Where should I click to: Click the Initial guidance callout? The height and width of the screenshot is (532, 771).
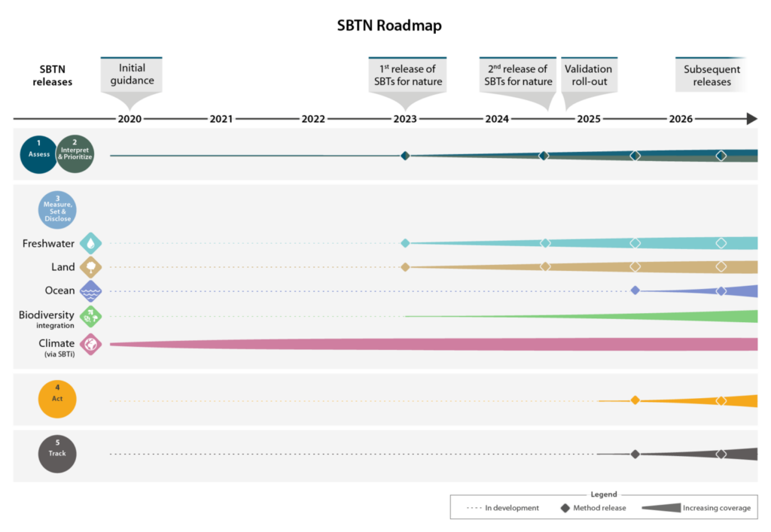coord(131,81)
